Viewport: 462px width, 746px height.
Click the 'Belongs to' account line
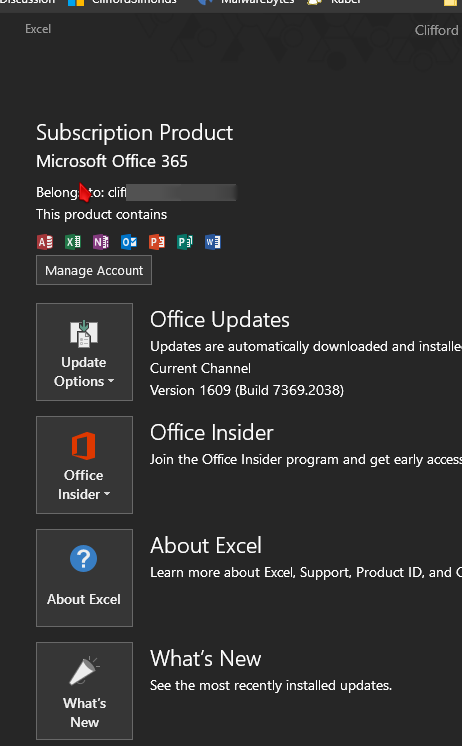click(136, 192)
